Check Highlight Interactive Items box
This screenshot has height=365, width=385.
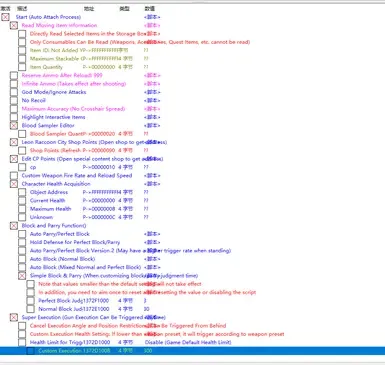point(14,117)
